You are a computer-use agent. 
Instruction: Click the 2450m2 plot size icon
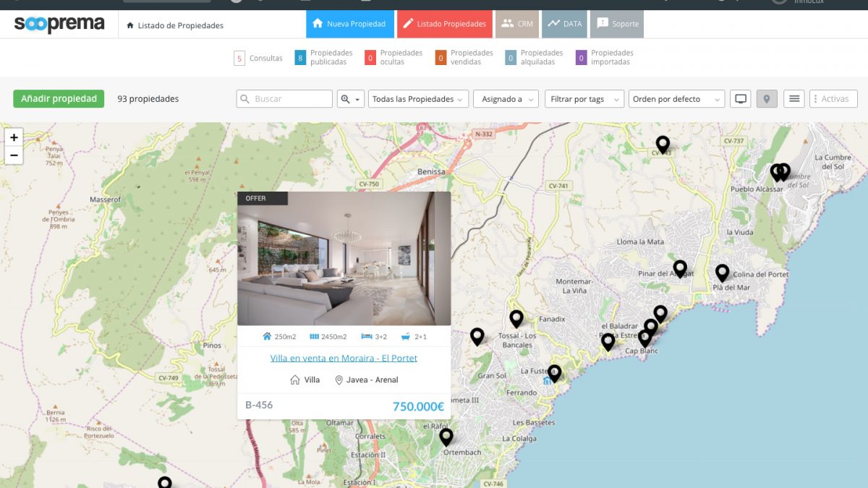[315, 336]
